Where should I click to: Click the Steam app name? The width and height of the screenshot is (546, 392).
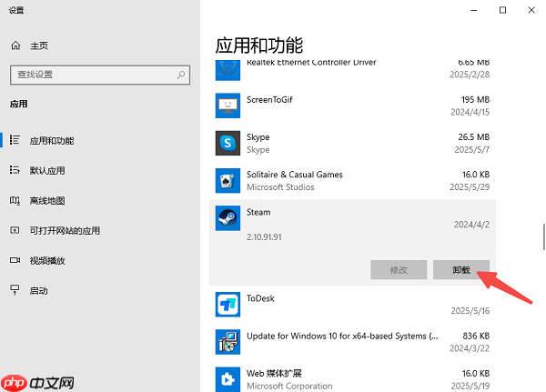click(x=258, y=212)
